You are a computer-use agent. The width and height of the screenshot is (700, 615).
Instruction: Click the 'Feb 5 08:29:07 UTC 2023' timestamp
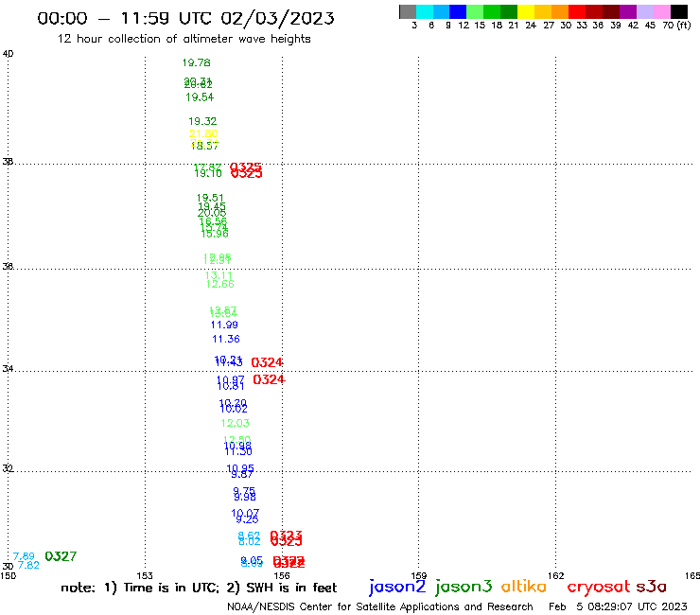point(618,607)
